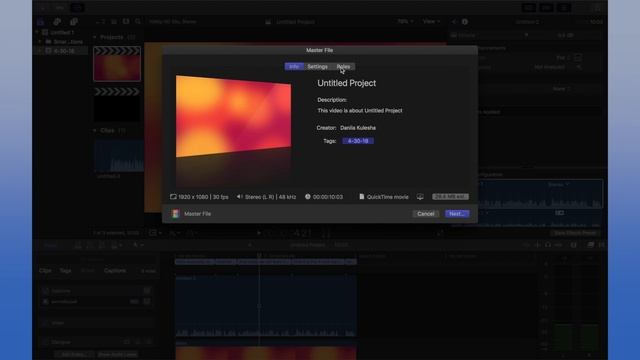Toggle the Video role checkbox in the index
The height and width of the screenshot is (360, 640).
46,323
